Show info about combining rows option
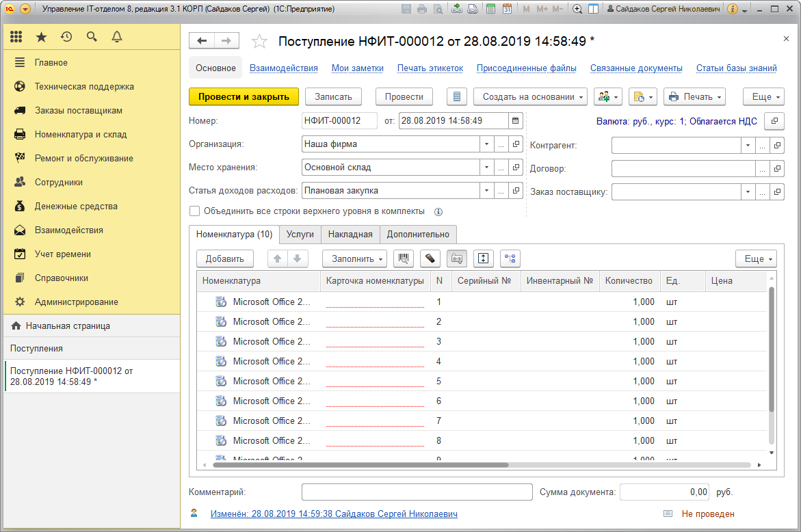Image resolution: width=801 pixels, height=532 pixels. click(x=438, y=212)
